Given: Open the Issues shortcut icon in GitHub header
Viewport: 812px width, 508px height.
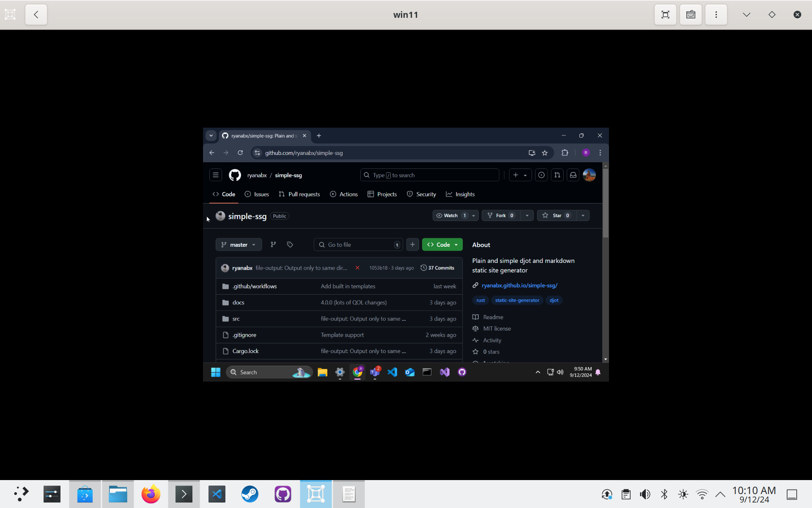Looking at the screenshot, I should click(541, 175).
